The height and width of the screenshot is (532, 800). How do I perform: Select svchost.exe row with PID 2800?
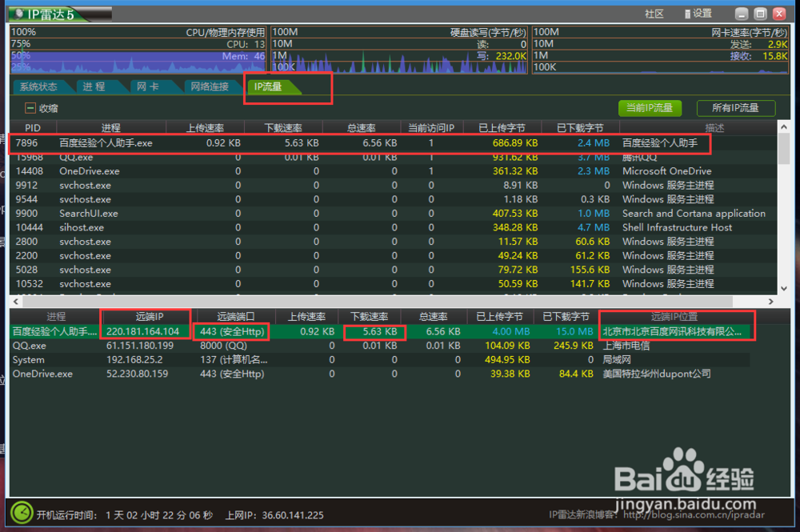393,242
